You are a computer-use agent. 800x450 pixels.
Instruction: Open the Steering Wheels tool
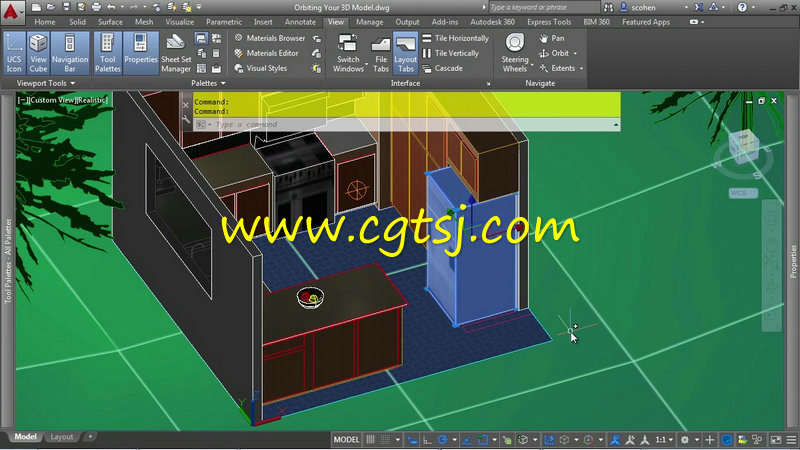tap(514, 53)
